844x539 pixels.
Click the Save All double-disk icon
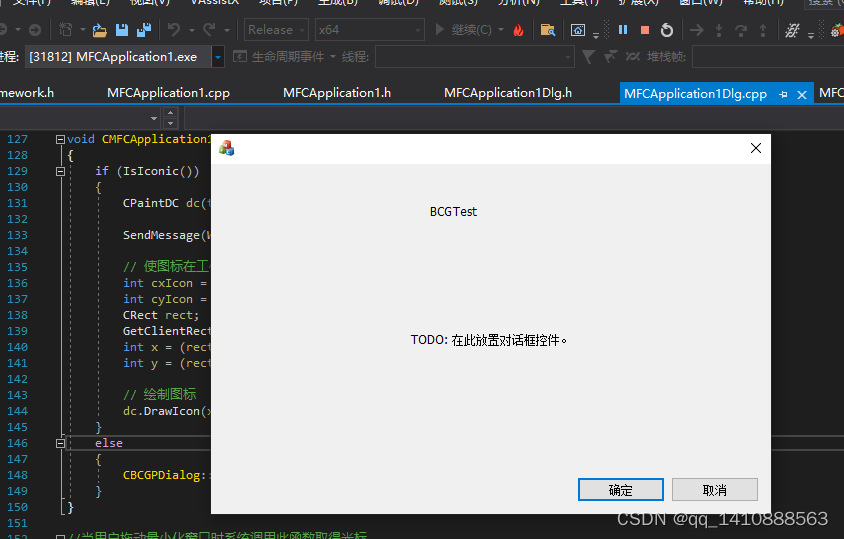pos(144,30)
